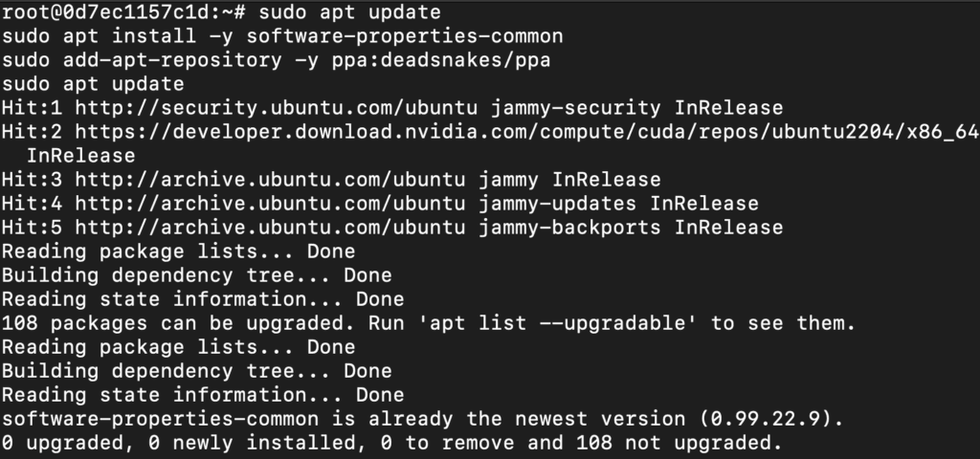Click the security.ubuntu.com URL

point(277,108)
